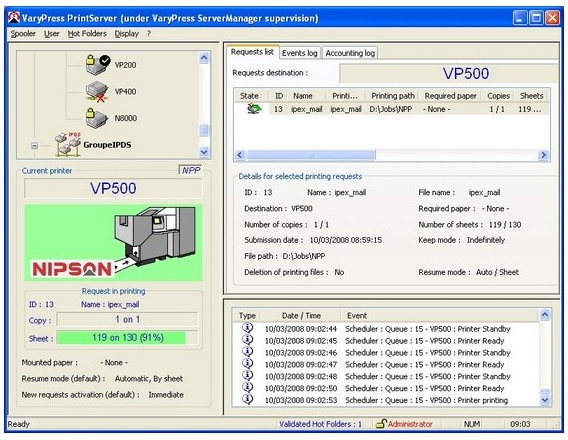
Task: Click the events list scroll down arrow
Action: [x=544, y=400]
